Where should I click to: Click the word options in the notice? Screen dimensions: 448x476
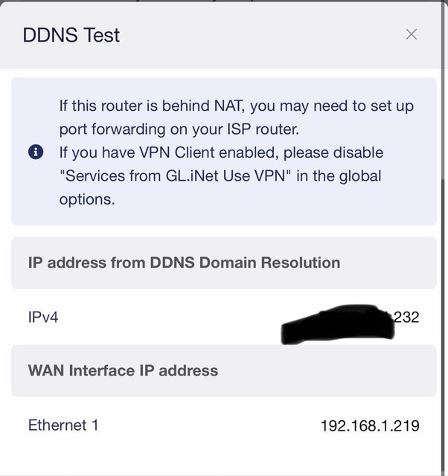pos(87,199)
